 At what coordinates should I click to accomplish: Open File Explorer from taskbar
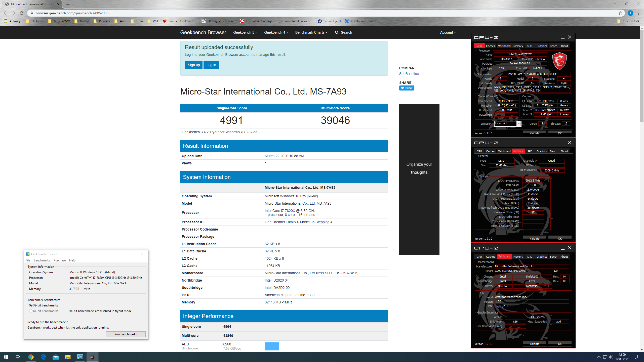[x=68, y=357]
